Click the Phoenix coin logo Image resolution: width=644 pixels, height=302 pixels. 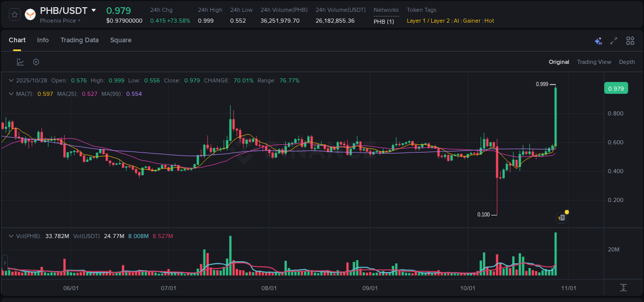[x=30, y=14]
